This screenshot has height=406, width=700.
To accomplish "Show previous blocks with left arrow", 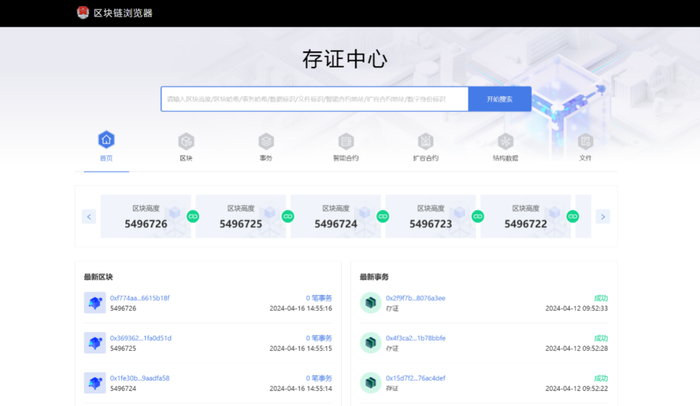I will pyautogui.click(x=89, y=217).
